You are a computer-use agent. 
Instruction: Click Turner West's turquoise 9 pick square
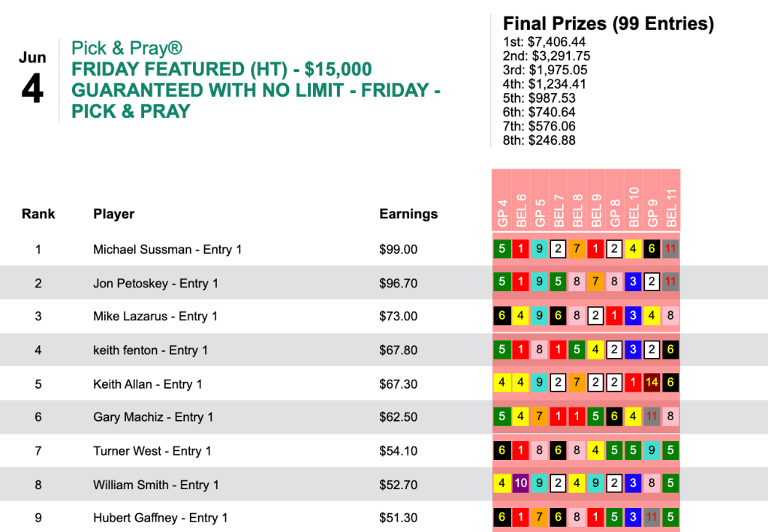point(652,451)
